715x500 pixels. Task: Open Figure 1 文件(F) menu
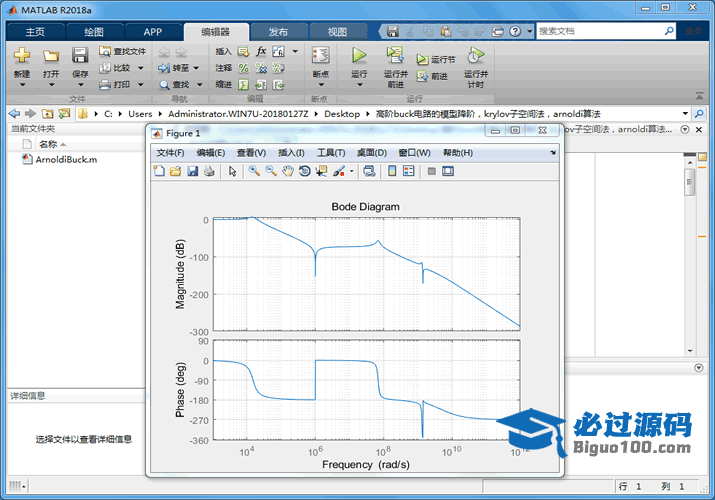tap(170, 153)
